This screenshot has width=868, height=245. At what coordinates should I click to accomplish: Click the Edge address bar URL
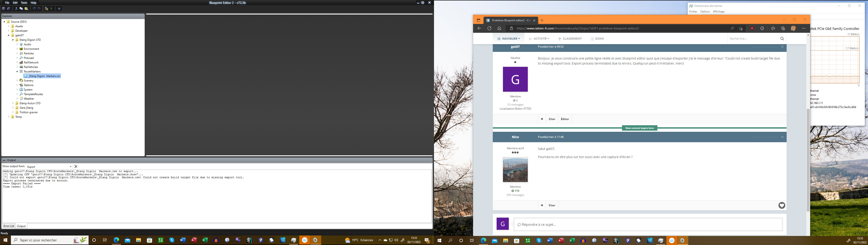pyautogui.click(x=578, y=28)
